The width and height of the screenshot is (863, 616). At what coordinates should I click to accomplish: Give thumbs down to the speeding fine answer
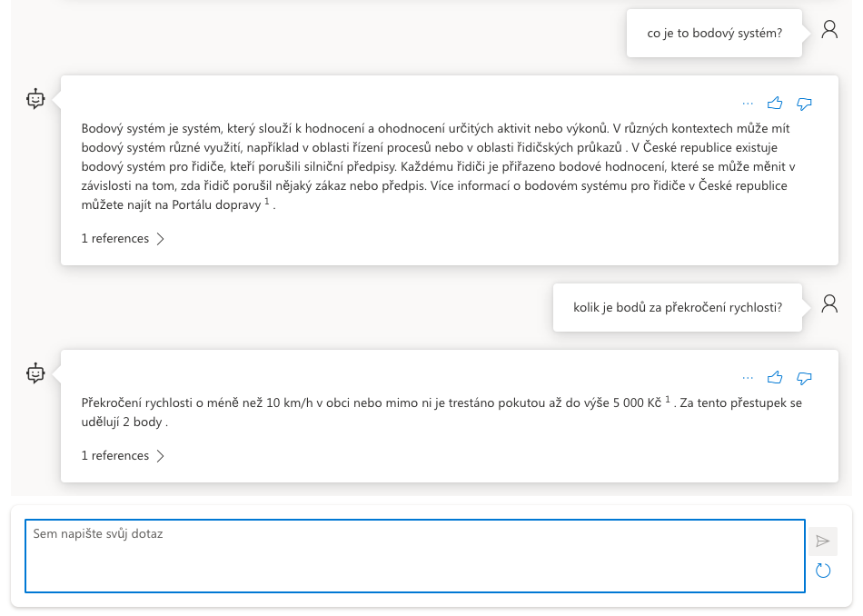[804, 377]
